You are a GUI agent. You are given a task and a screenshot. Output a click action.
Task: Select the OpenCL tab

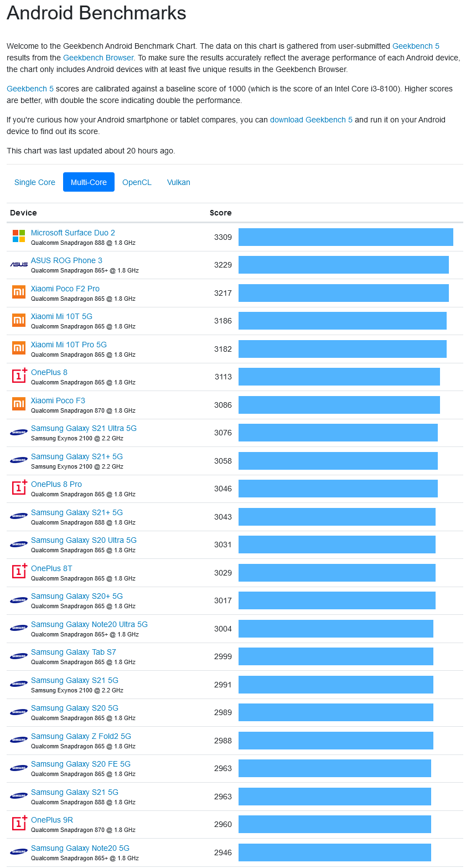click(137, 182)
